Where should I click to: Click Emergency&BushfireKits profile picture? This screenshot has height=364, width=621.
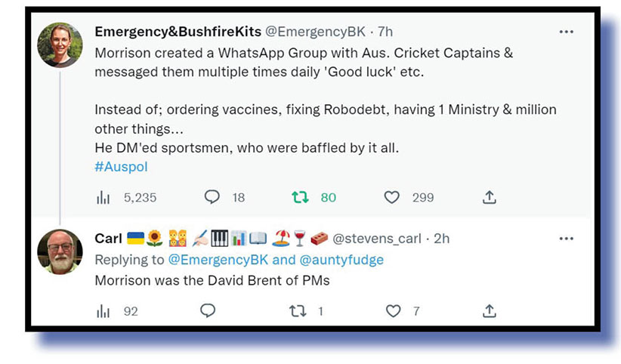pyautogui.click(x=60, y=45)
